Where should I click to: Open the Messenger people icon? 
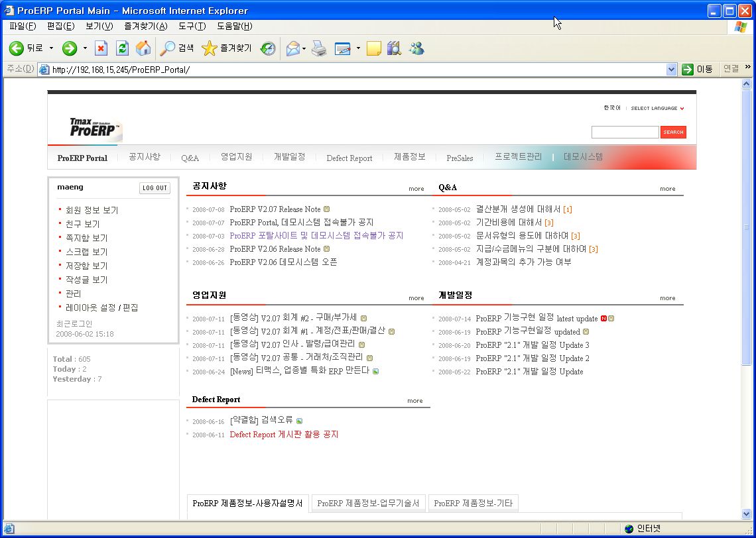tap(416, 48)
